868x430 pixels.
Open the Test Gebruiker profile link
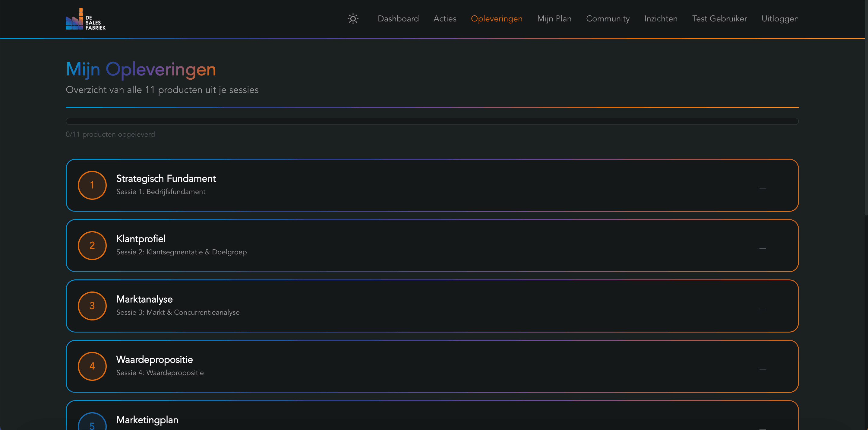click(719, 18)
